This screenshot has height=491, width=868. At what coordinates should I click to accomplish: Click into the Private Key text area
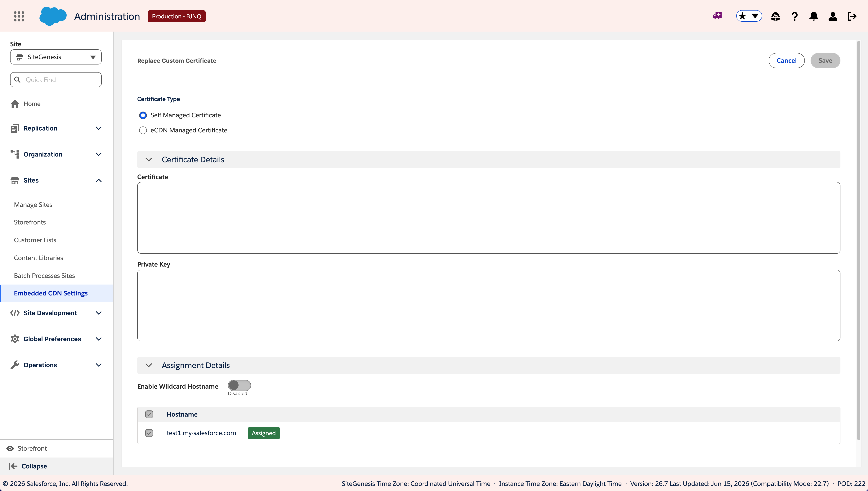click(x=489, y=306)
